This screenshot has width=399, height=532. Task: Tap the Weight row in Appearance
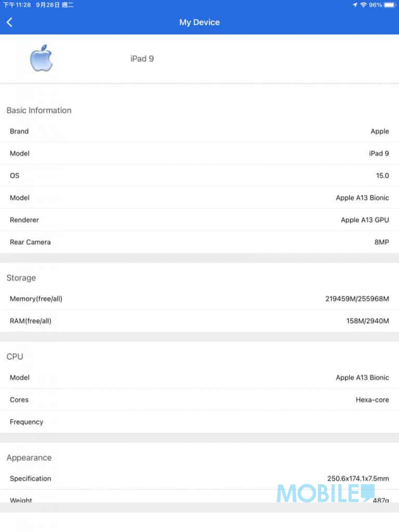coord(199,496)
